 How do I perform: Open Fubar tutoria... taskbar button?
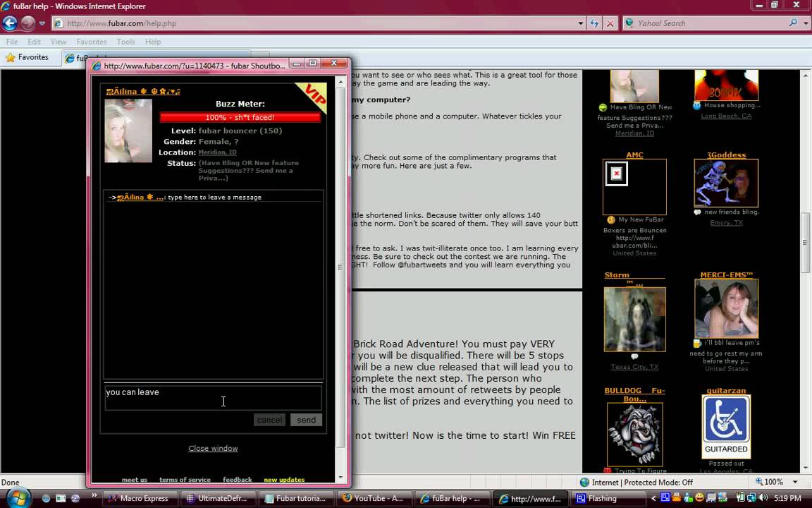(x=295, y=499)
